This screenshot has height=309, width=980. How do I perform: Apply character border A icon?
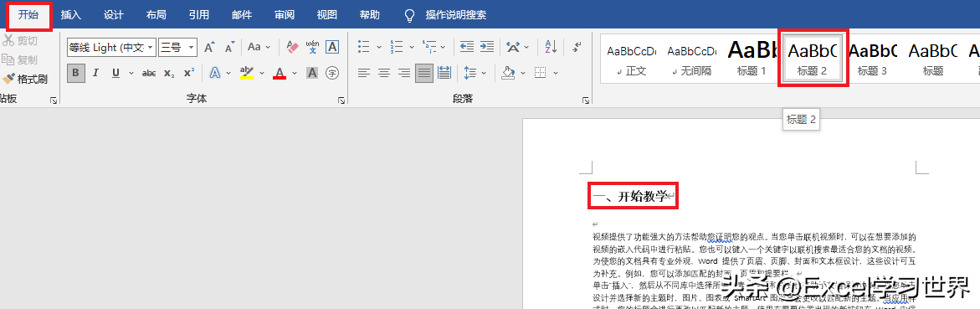(332, 47)
